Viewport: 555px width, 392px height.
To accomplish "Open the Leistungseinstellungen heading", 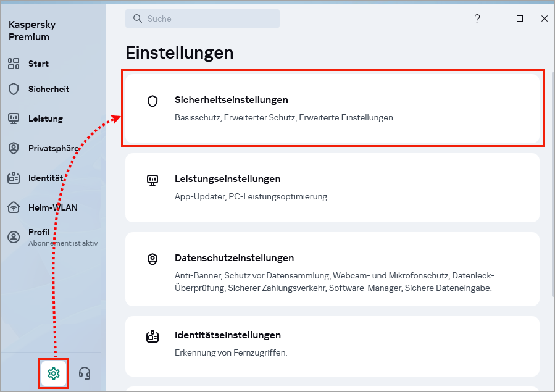I will 228,178.
